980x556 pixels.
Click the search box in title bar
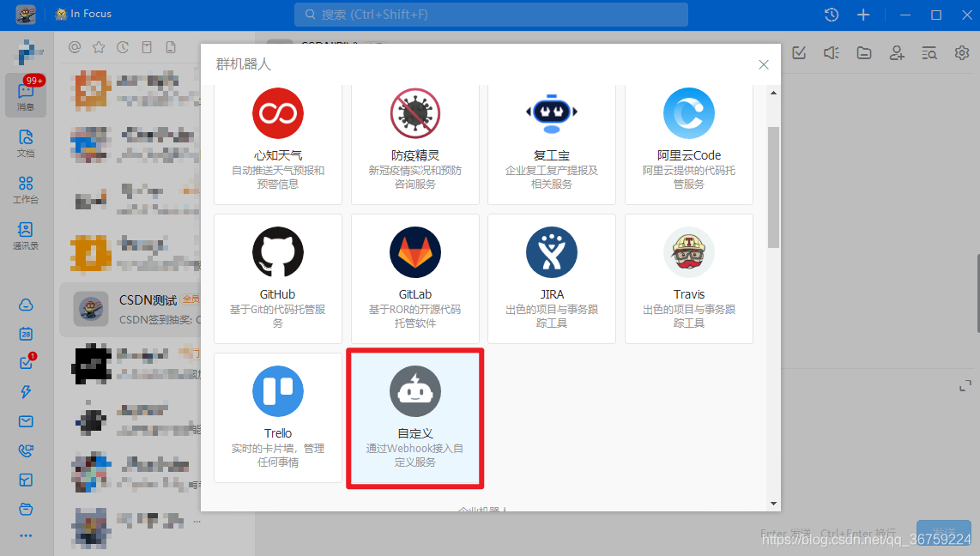coord(491,15)
